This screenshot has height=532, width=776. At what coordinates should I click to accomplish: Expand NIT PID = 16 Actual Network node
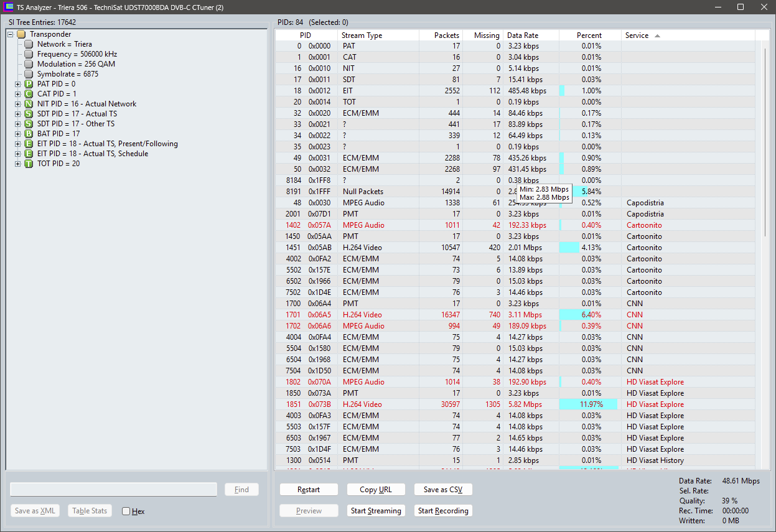click(18, 104)
